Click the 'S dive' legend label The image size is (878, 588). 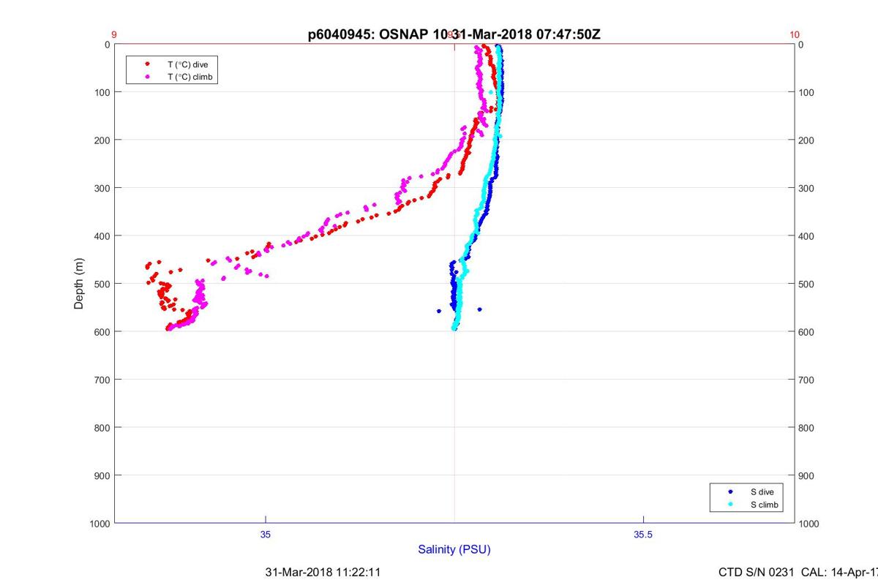tap(762, 492)
